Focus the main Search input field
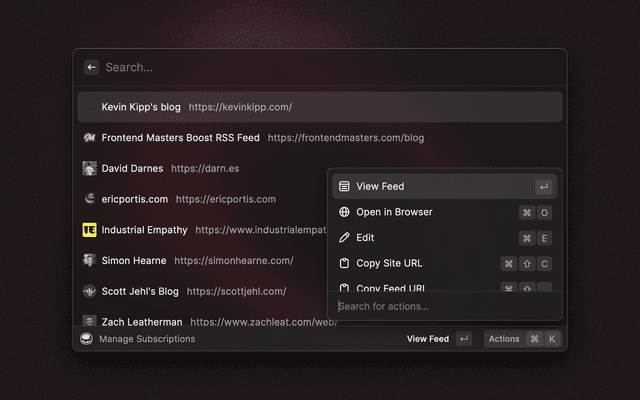Screen dimensions: 640x400 pos(320,67)
